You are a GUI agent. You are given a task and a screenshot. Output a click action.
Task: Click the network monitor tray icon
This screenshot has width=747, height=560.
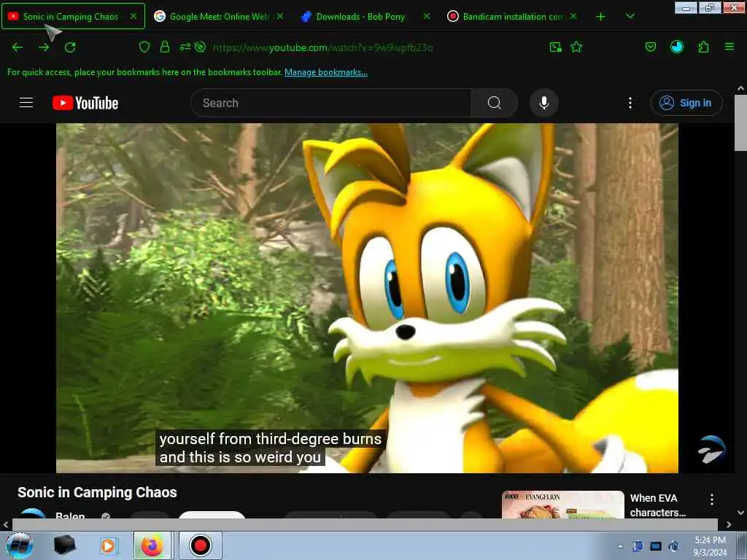656,546
